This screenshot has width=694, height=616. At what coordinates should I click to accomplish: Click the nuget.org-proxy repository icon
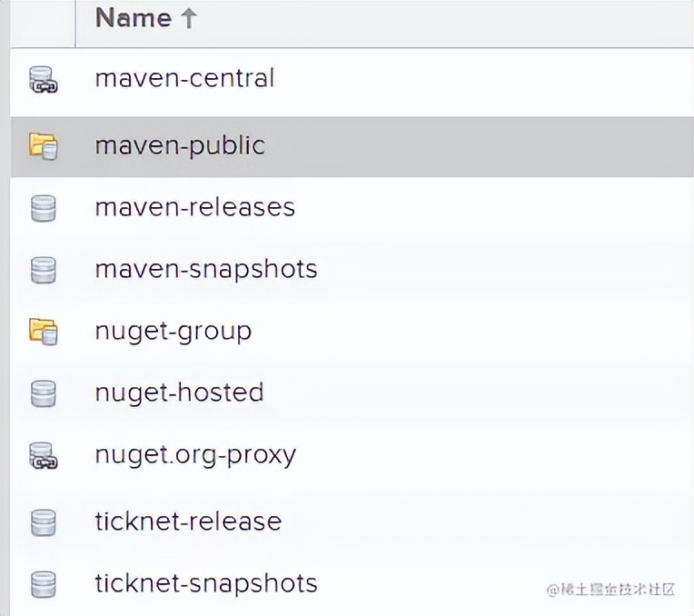[43, 455]
